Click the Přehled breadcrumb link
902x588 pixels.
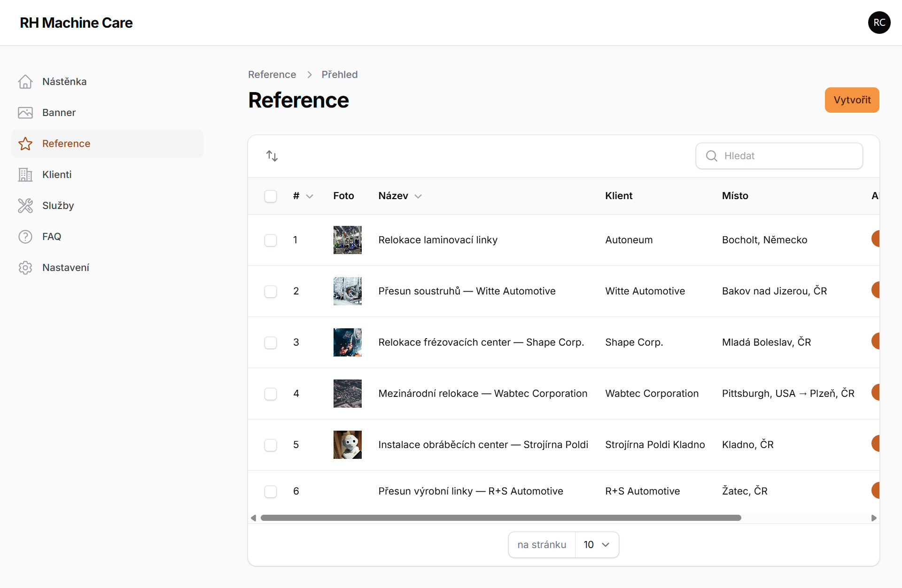point(340,75)
